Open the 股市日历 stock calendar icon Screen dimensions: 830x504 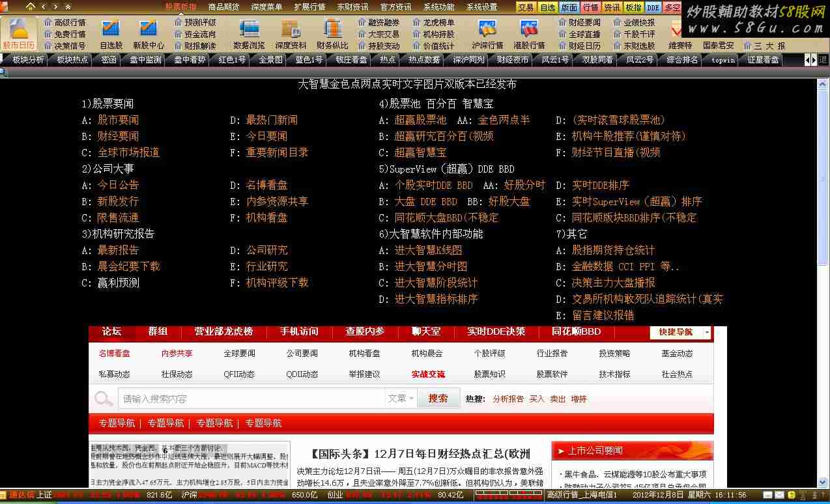(20, 34)
